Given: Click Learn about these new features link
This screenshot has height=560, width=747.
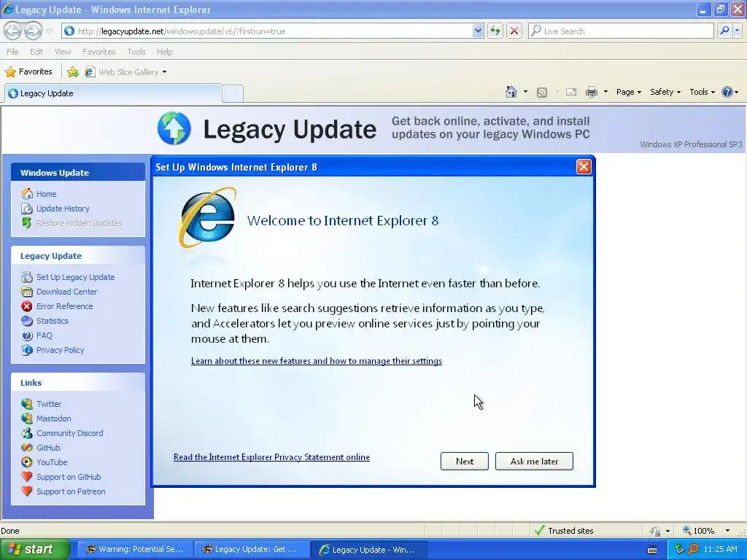Looking at the screenshot, I should [x=317, y=361].
